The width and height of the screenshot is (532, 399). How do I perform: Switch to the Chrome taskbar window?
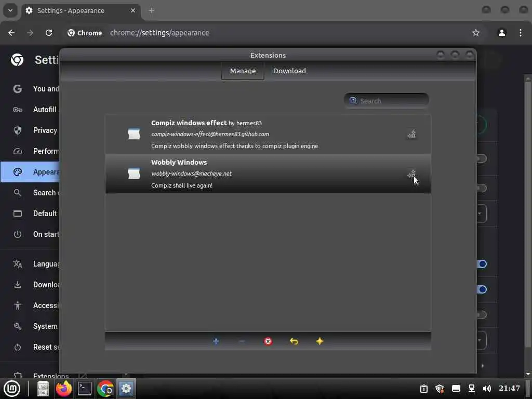(x=105, y=389)
